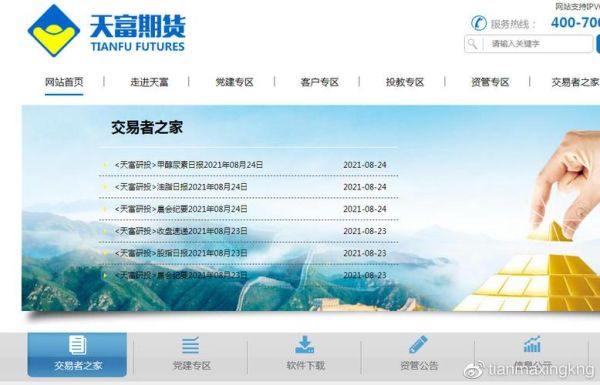
Task: Open 晨会纪要2021年08月23日 report
Action: click(x=181, y=275)
